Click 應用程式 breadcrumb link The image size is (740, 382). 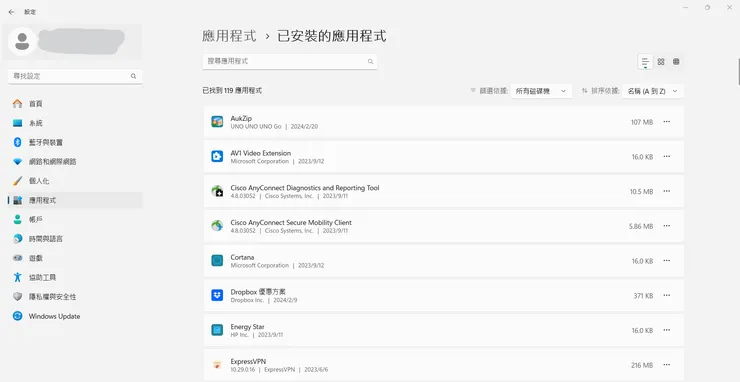point(229,36)
